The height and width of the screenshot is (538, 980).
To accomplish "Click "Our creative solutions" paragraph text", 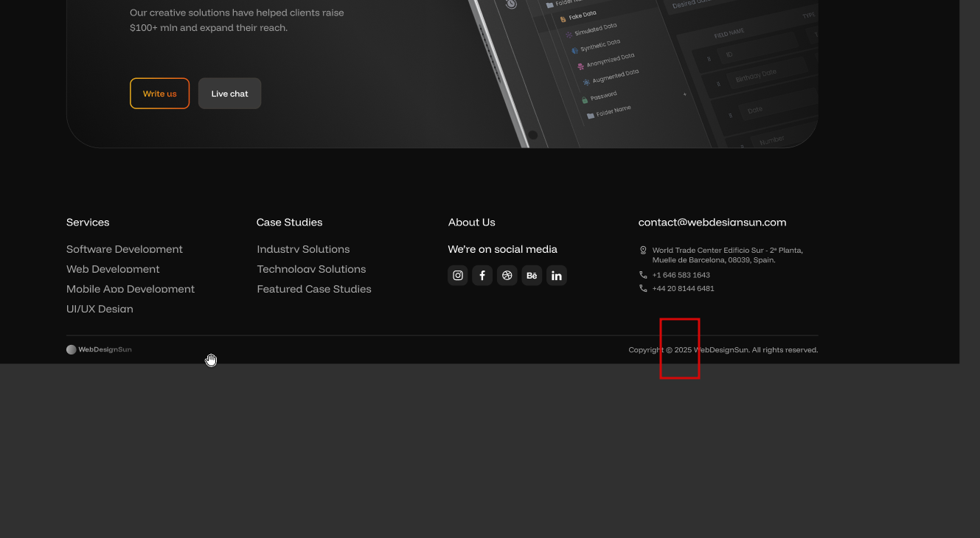I will point(237,20).
